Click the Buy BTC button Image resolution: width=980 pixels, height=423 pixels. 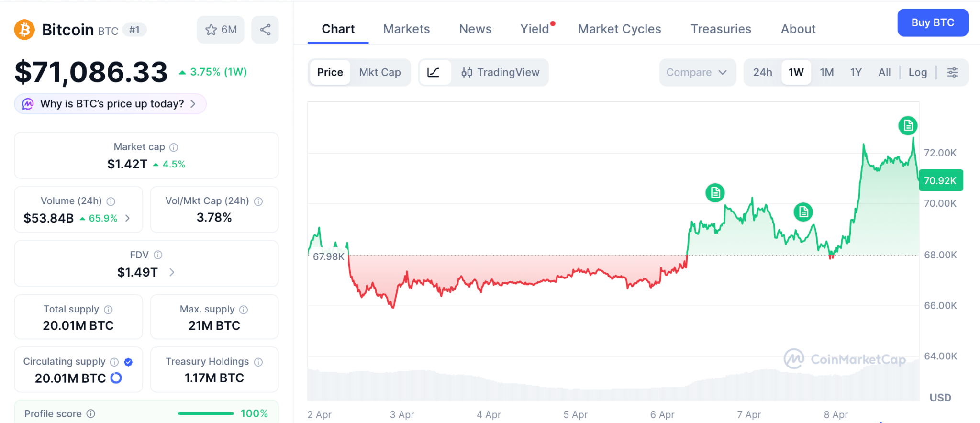pos(932,22)
